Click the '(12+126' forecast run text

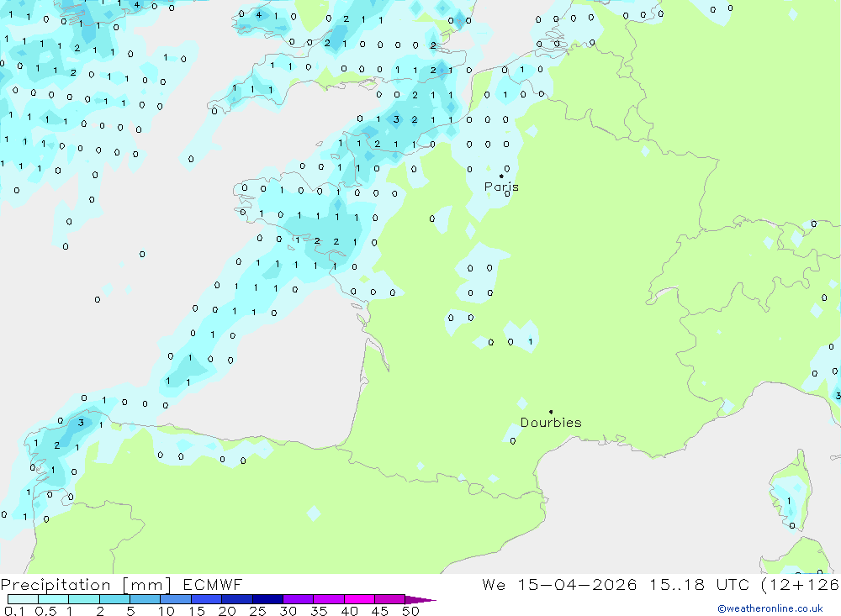[x=800, y=584]
